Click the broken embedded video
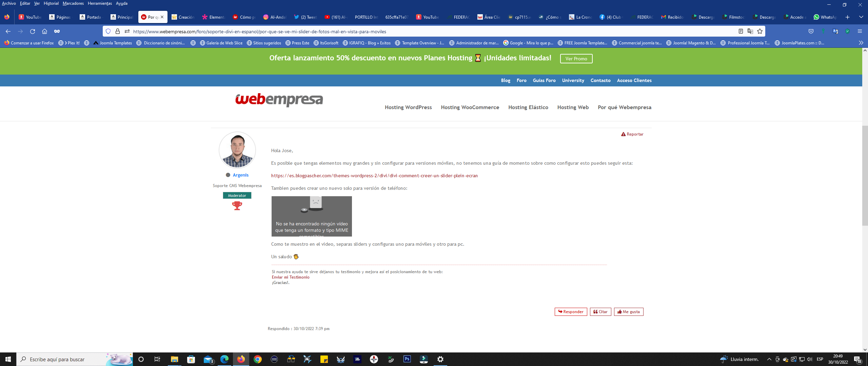The height and width of the screenshot is (366, 868). pyautogui.click(x=312, y=216)
